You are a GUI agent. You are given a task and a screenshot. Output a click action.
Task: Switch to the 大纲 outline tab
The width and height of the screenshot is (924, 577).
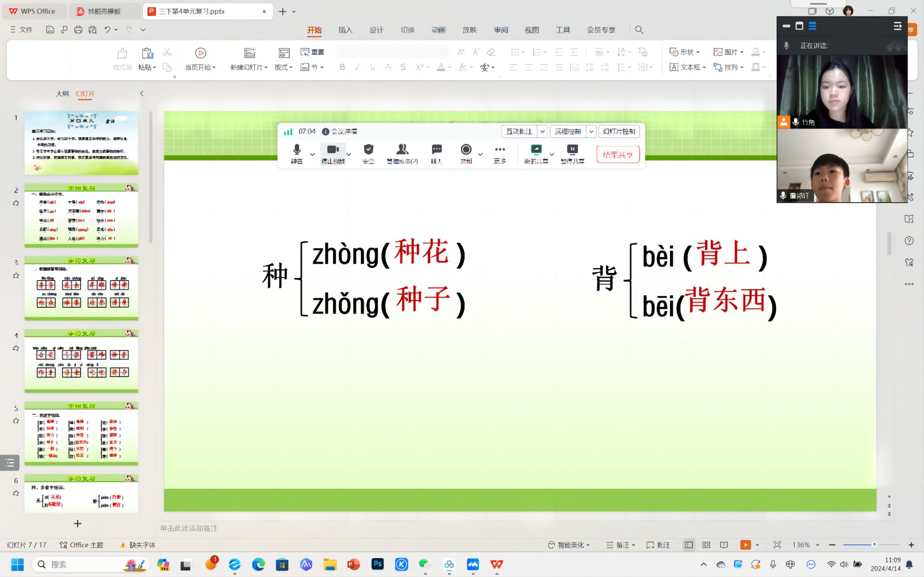coord(62,93)
